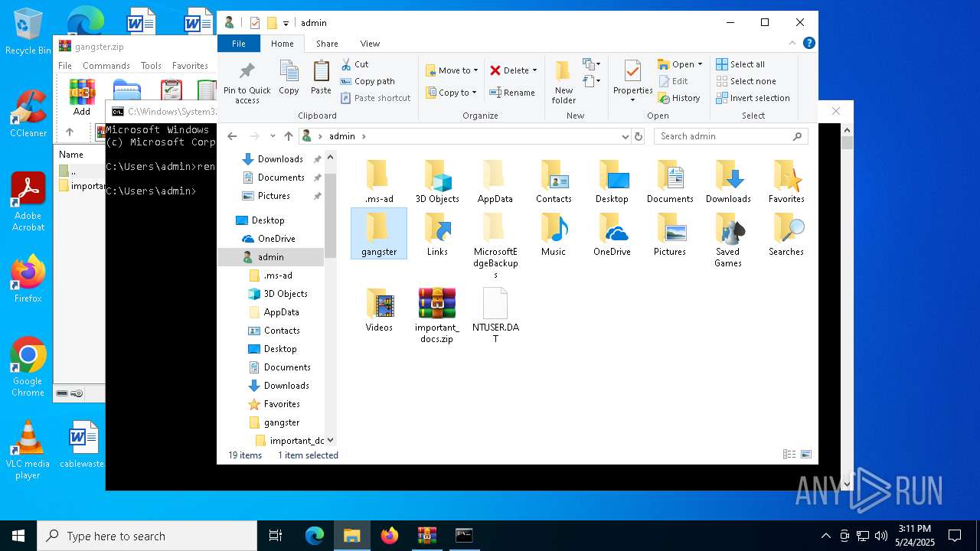Open recent locations dropdown arrow

[x=273, y=136]
